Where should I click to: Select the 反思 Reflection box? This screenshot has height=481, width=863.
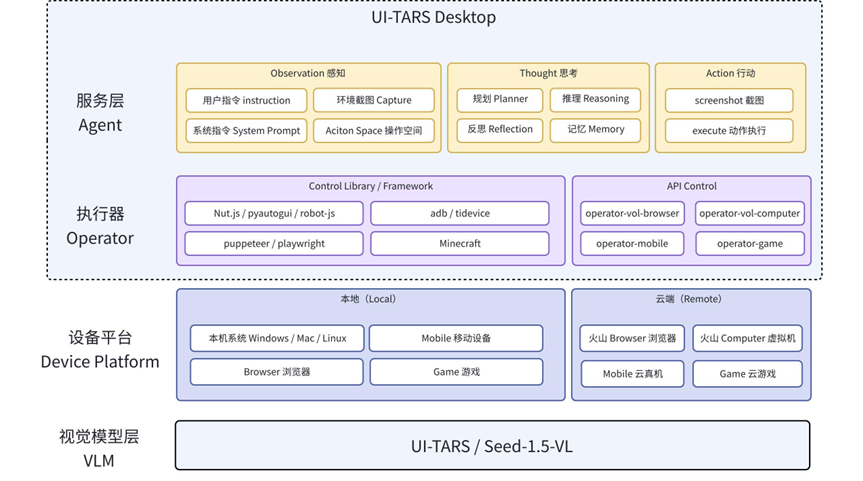pos(500,130)
